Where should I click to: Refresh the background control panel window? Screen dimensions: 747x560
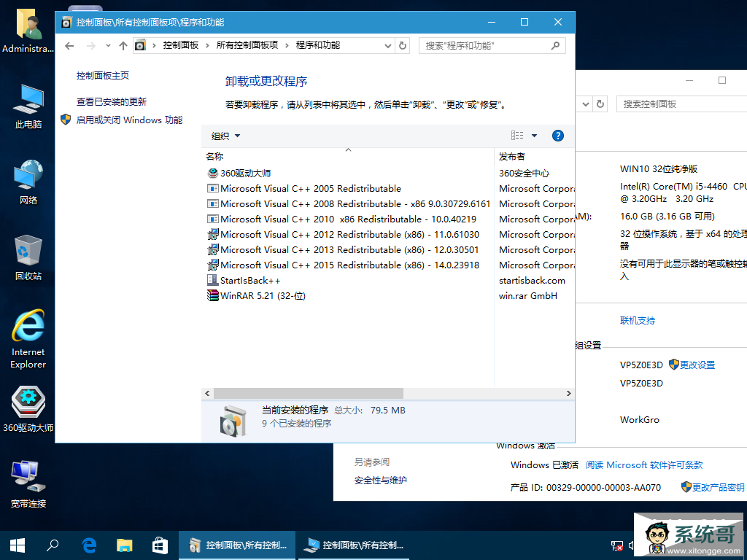coord(600,104)
